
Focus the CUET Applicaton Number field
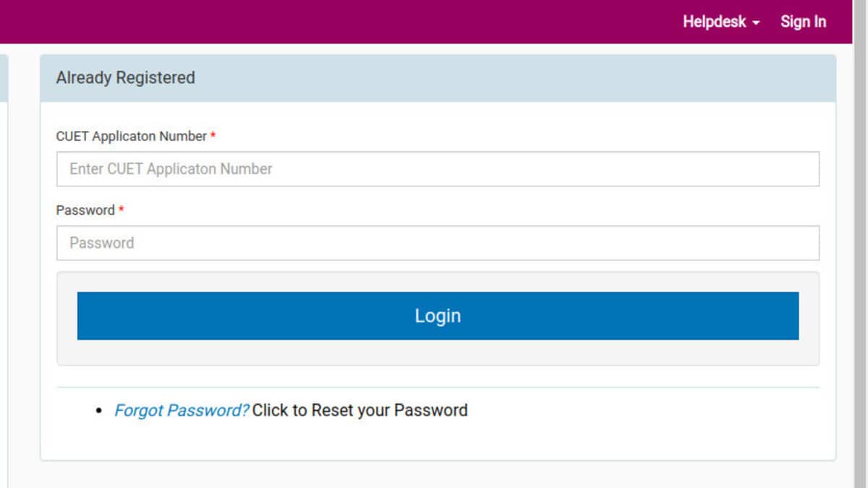click(x=438, y=169)
